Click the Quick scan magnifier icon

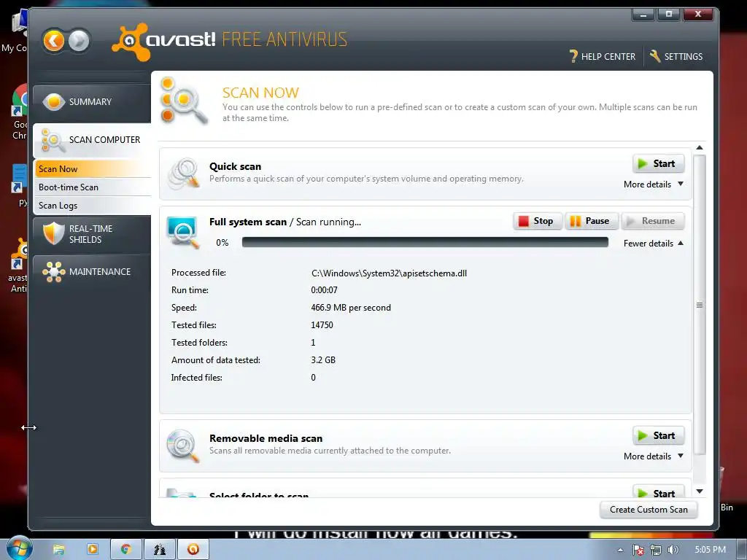pyautogui.click(x=185, y=174)
